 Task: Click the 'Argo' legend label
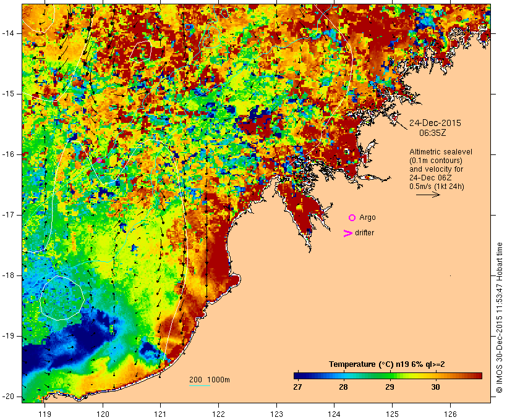tap(368, 218)
